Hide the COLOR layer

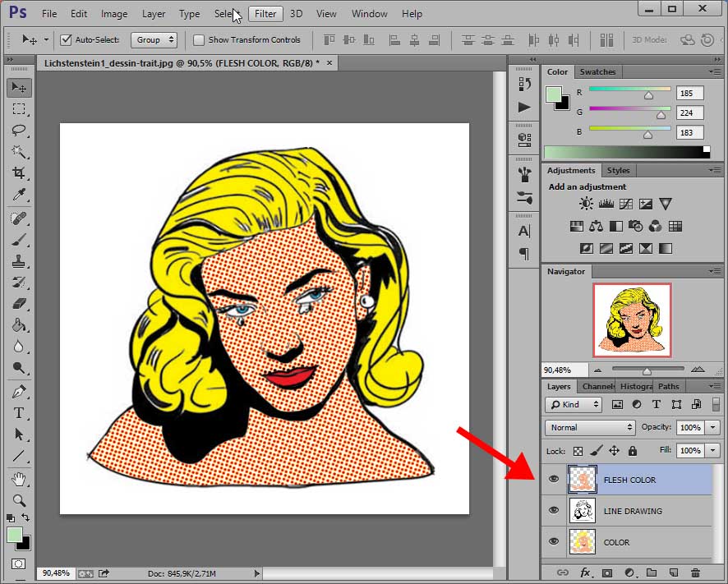click(554, 541)
